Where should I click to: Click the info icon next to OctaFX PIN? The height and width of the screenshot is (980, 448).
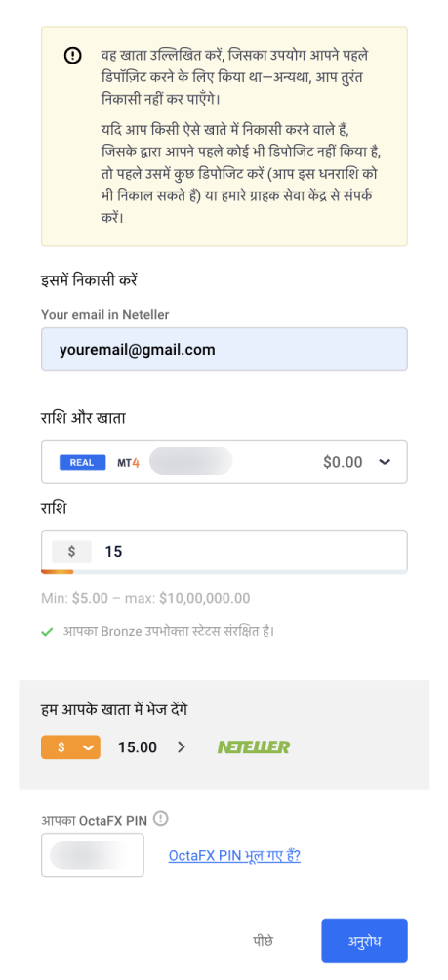tap(162, 818)
